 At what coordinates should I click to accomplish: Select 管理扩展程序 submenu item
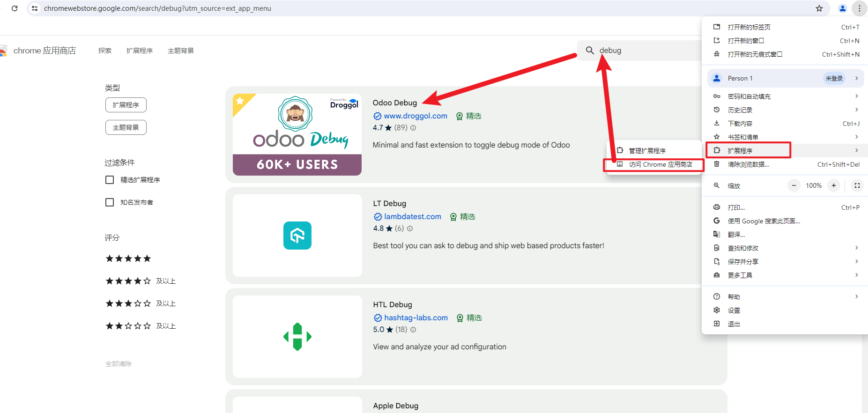(x=654, y=151)
